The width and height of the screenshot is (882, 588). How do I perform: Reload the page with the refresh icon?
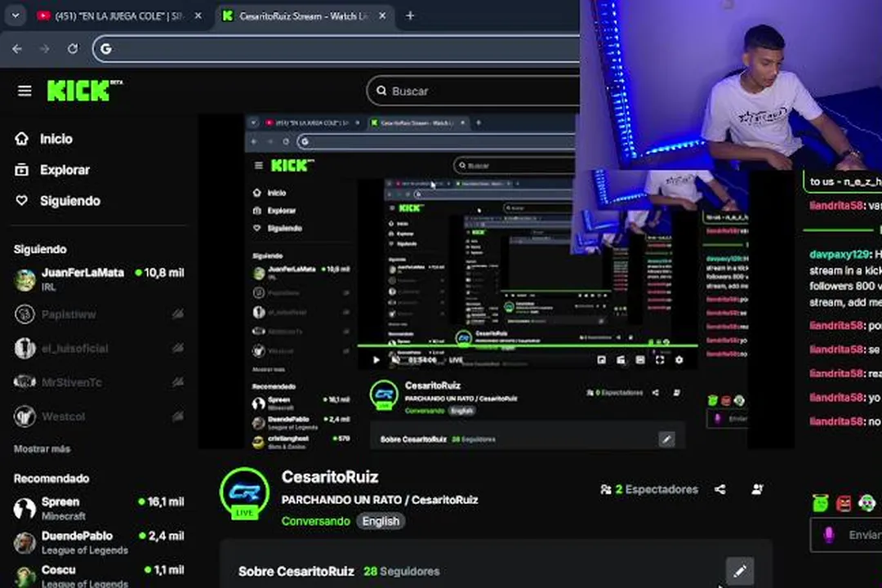[73, 49]
